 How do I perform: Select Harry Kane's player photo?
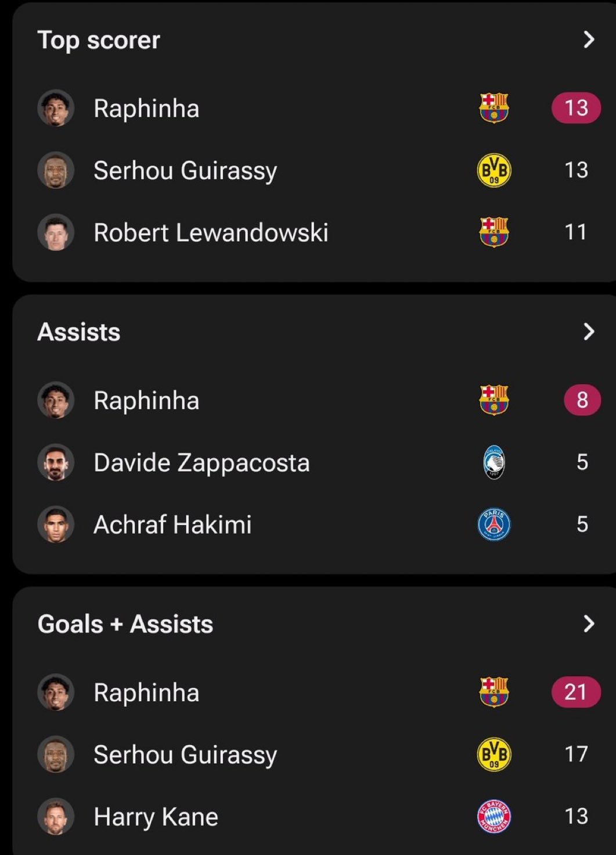[x=56, y=817]
